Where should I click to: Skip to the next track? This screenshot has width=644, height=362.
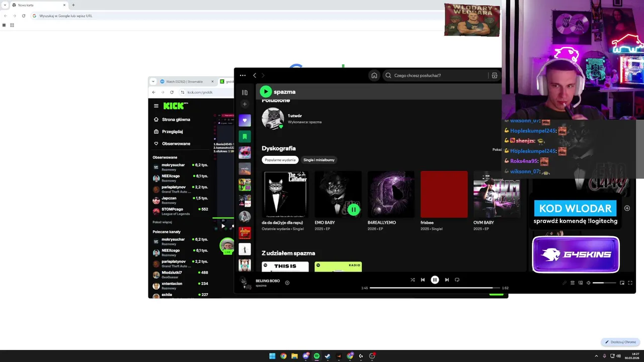coord(447,280)
